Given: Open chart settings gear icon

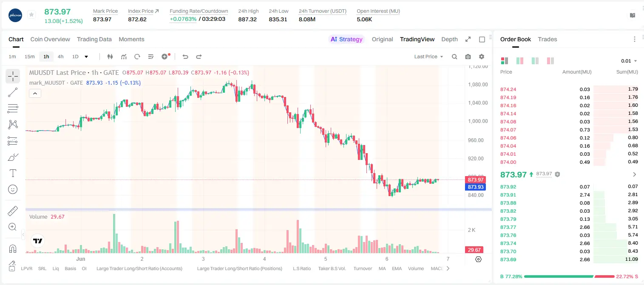Looking at the screenshot, I should (x=482, y=57).
